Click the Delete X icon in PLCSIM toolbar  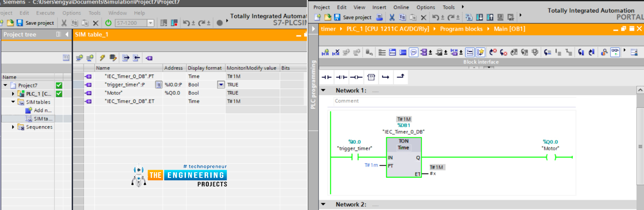(x=96, y=23)
